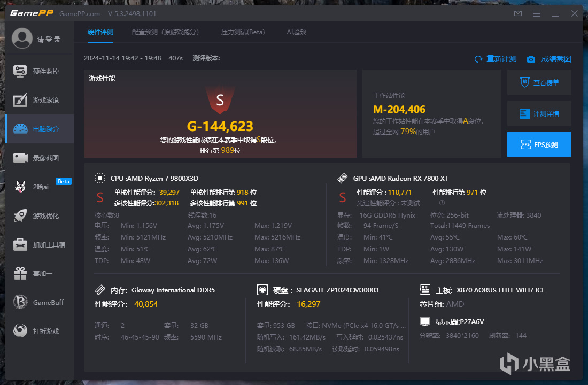This screenshot has height=385, width=588.
Task: Click the memory name Gloway International DDR5
Action: coord(173,290)
